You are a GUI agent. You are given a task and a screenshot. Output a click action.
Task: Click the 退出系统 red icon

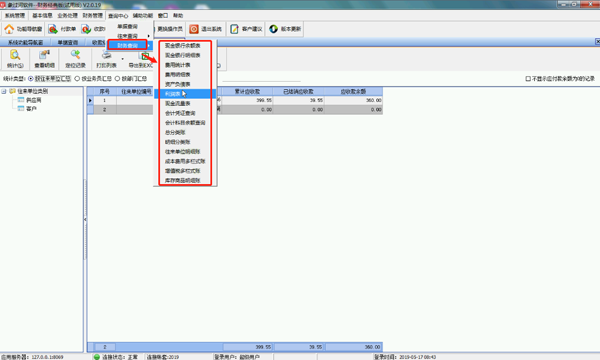click(x=194, y=29)
